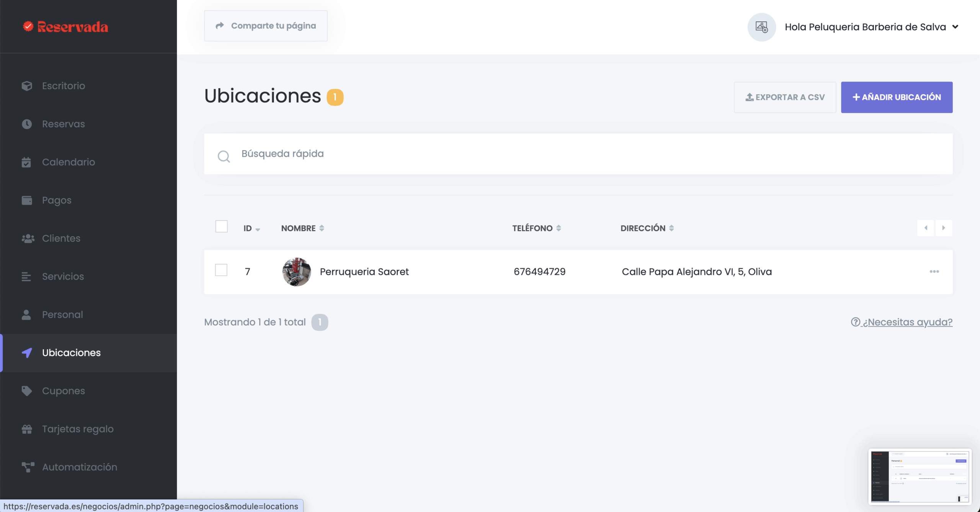This screenshot has width=980, height=512.
Task: Click the Reservas clock icon
Action: (27, 124)
